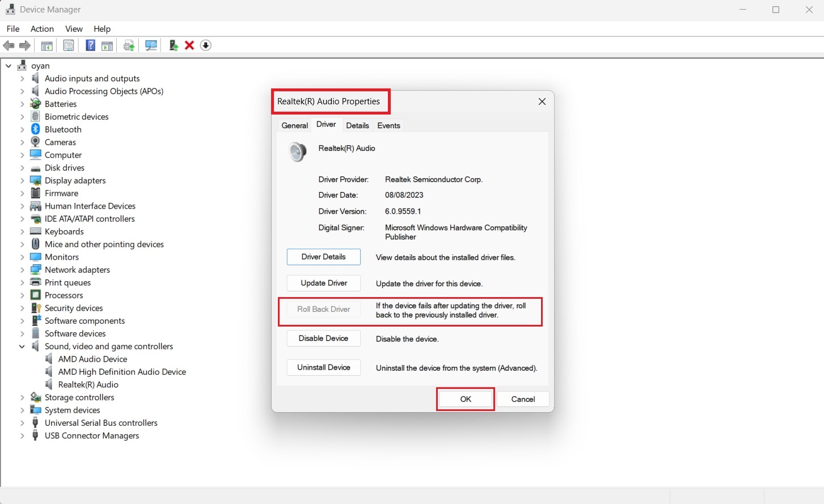Click the Driver Date value 08/08/2023
The height and width of the screenshot is (504, 824).
(404, 195)
